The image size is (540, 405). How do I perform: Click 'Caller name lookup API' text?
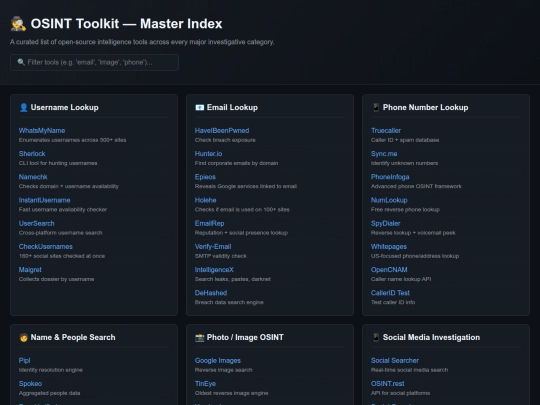401,279
